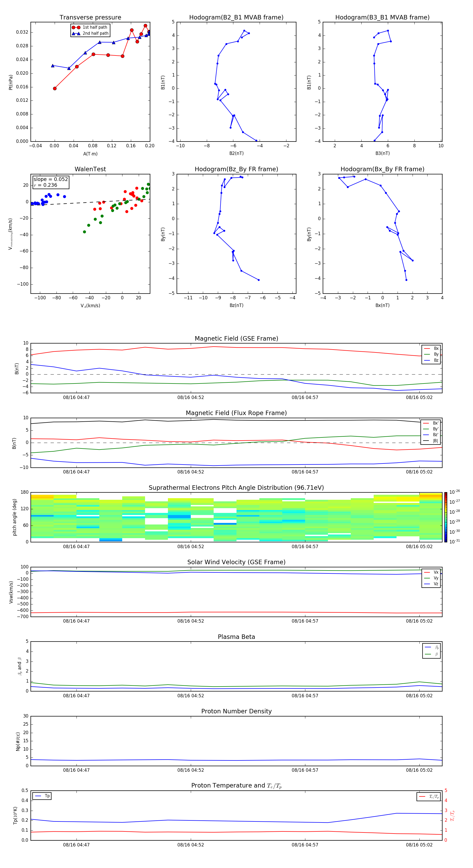Select the Vx legend entry in the solar wind plot
Image resolution: width=473 pixels, height=868 pixels.
(x=431, y=572)
